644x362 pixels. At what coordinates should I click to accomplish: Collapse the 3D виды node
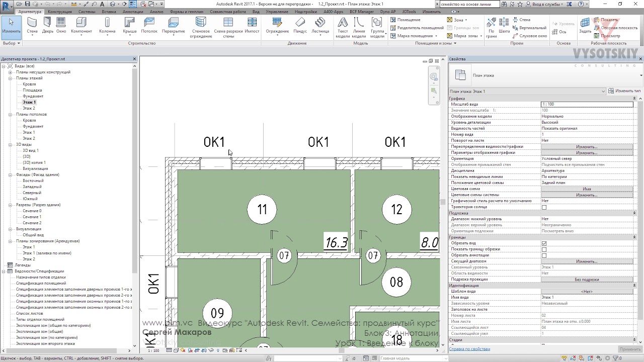pos(10,144)
